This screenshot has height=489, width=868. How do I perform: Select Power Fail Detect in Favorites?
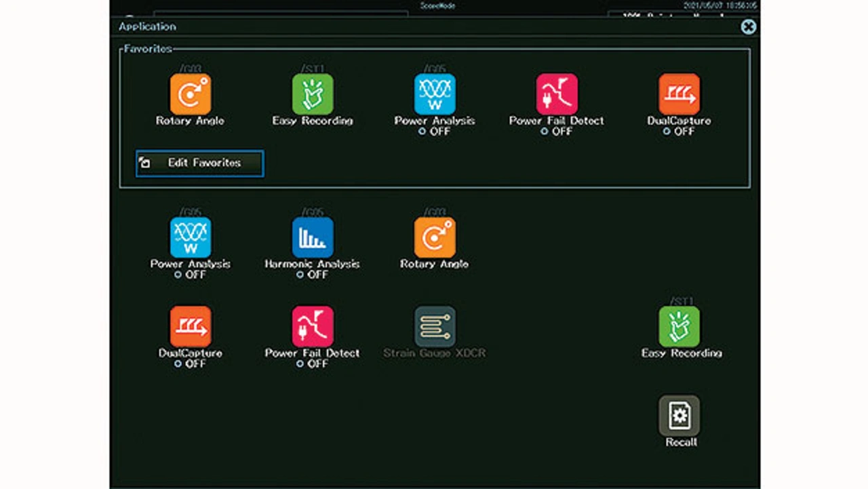pos(557,95)
